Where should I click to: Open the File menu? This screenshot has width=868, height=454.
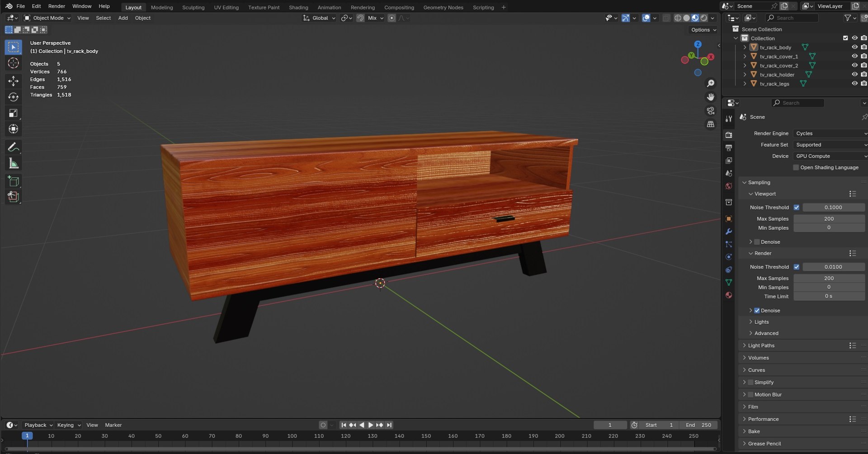pyautogui.click(x=21, y=6)
